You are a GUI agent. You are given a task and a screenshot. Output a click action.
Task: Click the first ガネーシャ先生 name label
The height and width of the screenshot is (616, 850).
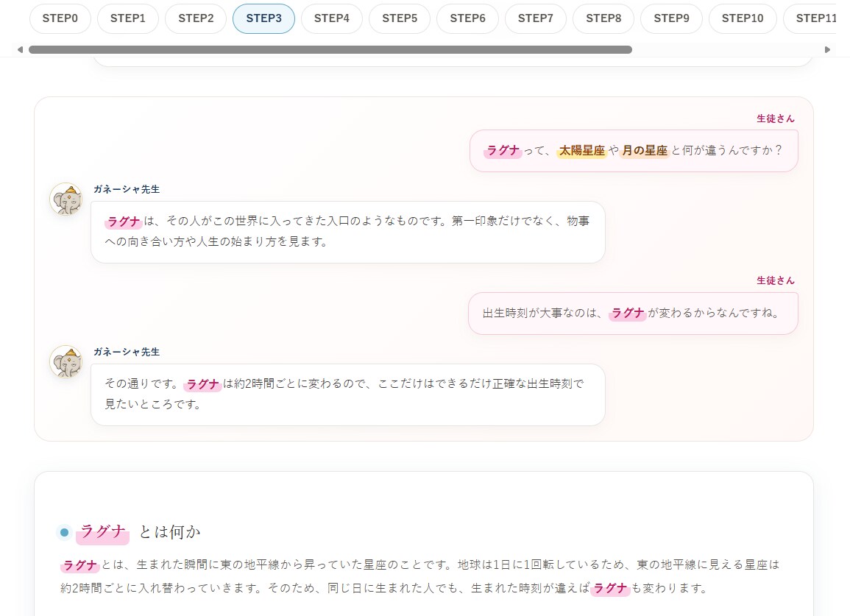click(127, 189)
